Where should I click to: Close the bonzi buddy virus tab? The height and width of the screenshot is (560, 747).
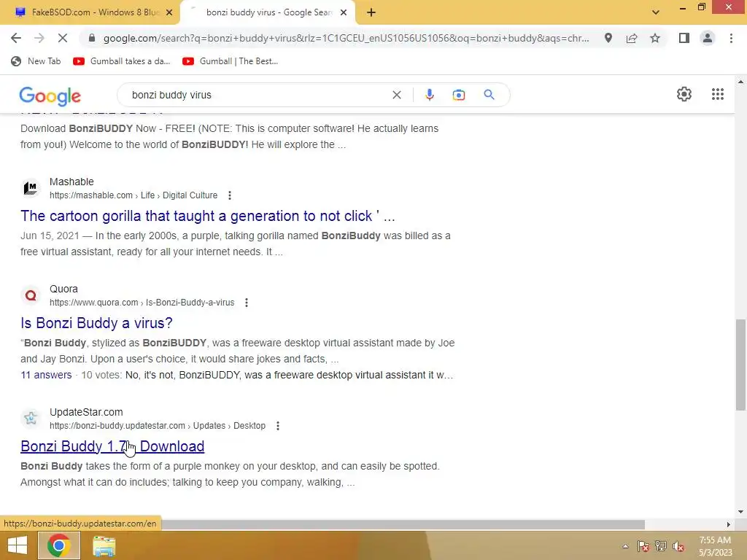[x=344, y=12]
